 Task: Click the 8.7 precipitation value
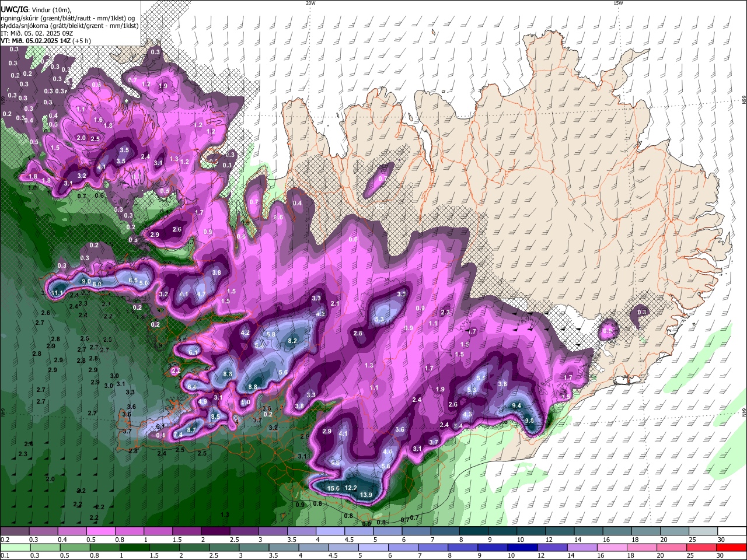191,430
